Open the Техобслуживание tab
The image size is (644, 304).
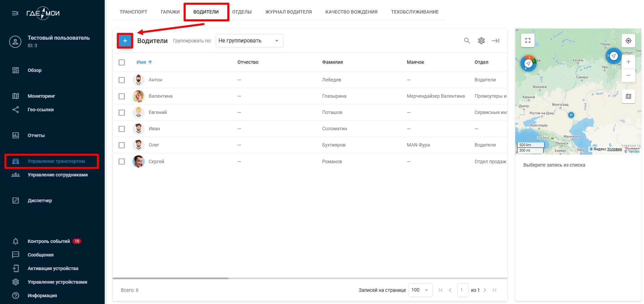(x=415, y=12)
